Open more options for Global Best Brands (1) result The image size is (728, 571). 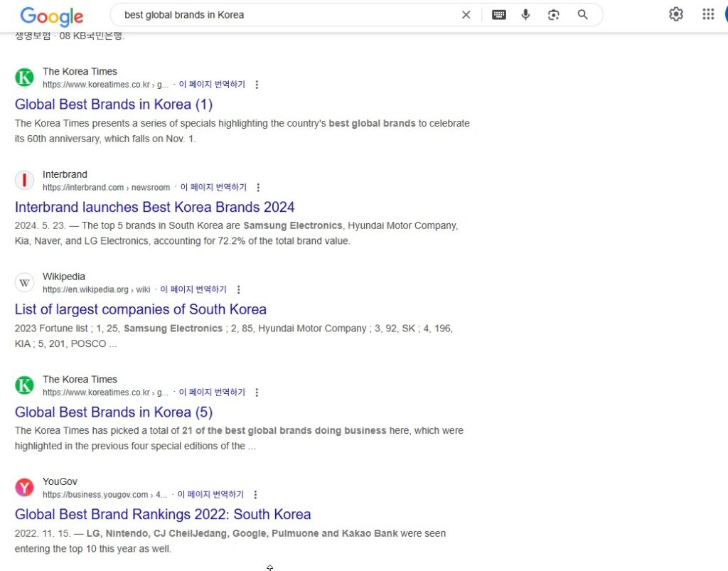(x=257, y=85)
